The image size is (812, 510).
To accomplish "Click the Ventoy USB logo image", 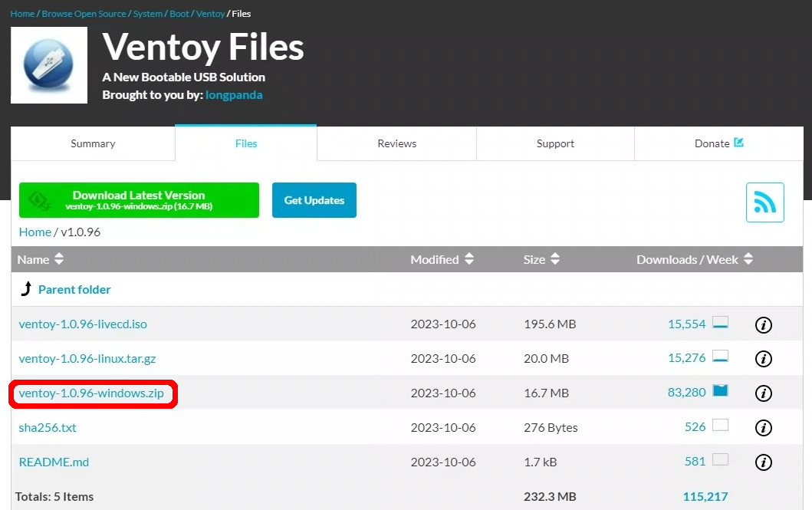I will (48, 64).
